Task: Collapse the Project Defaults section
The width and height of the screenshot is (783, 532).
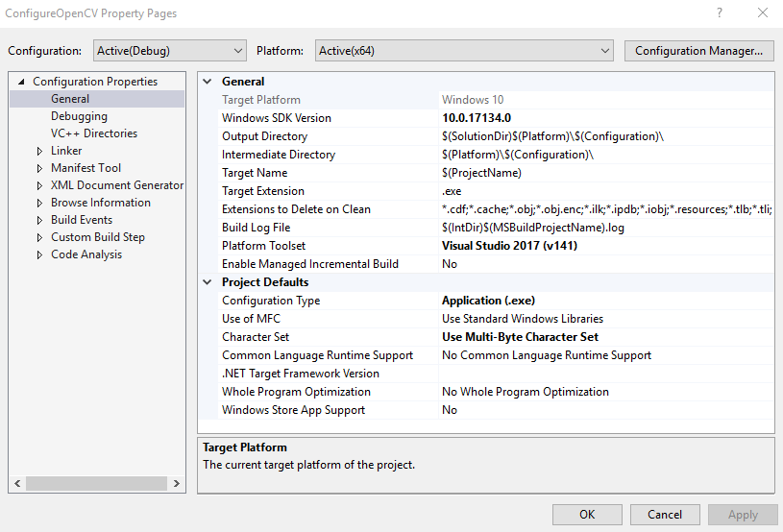Action: [x=208, y=282]
